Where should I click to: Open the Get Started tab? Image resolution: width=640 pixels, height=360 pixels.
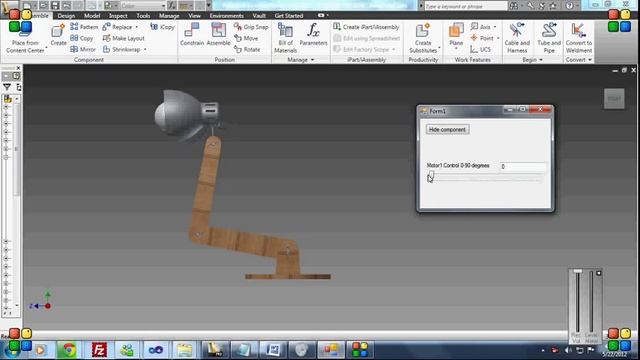pyautogui.click(x=289, y=16)
